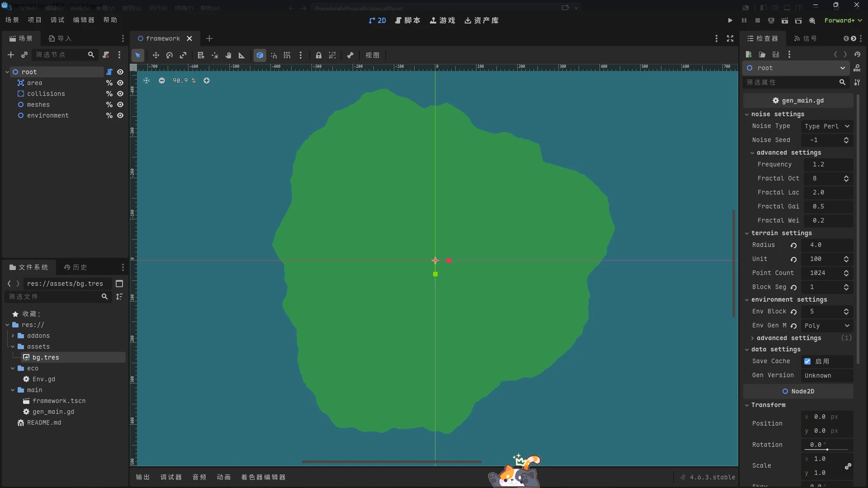Open the 信号 (Signals) dock tab
868x488 pixels.
click(x=806, y=38)
